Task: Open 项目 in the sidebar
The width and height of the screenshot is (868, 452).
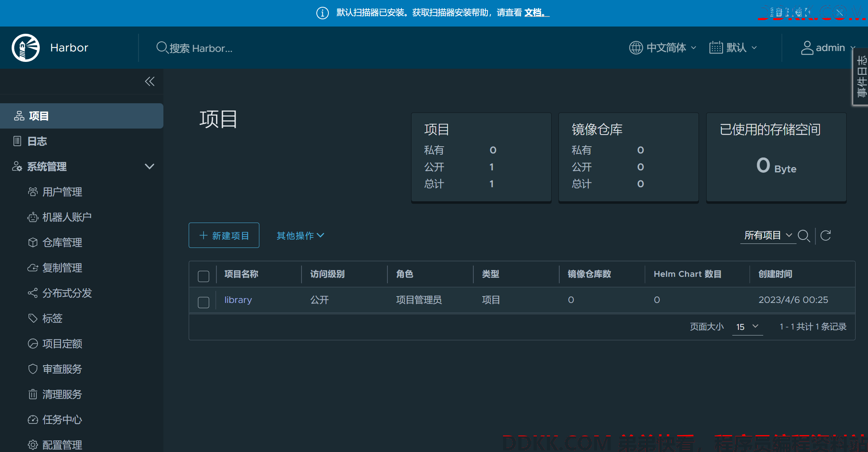Action: [82, 116]
